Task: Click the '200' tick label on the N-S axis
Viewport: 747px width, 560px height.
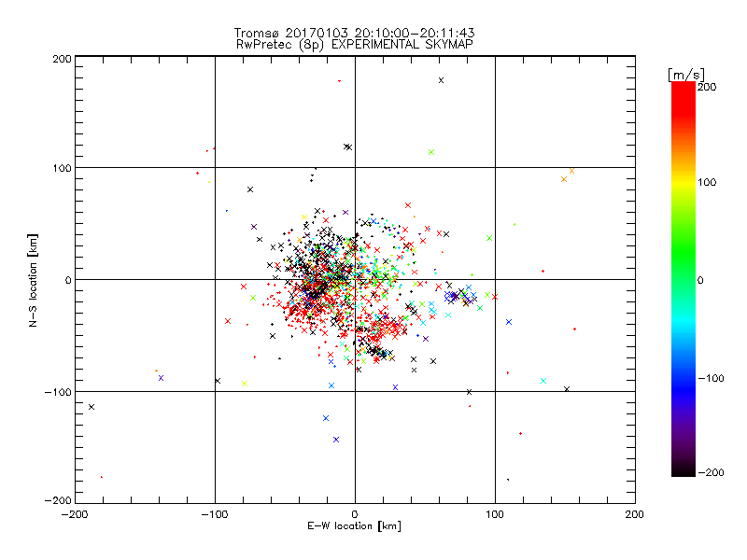Action: click(62, 59)
